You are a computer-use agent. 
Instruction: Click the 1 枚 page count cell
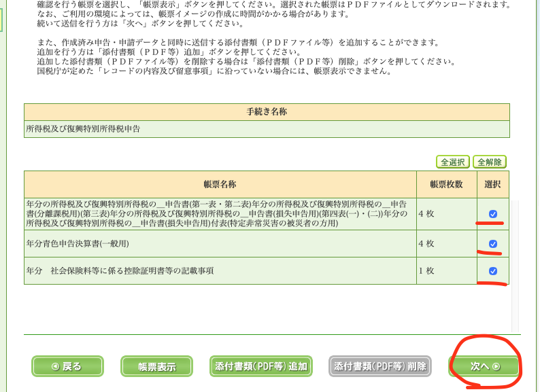pyautogui.click(x=426, y=271)
